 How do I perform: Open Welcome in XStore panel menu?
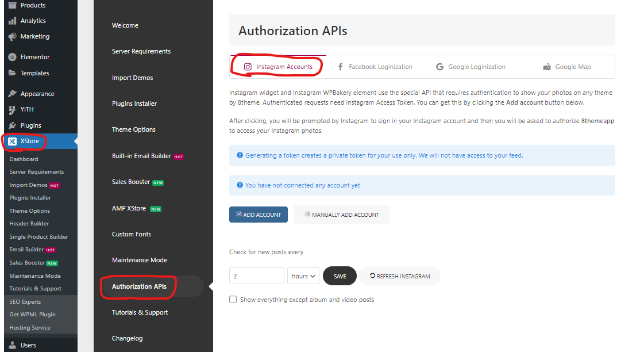pos(125,25)
